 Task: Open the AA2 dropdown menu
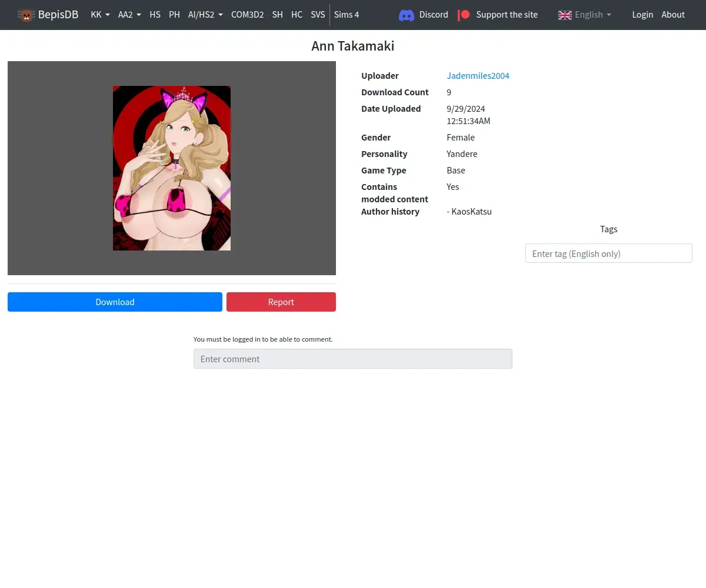click(x=129, y=15)
